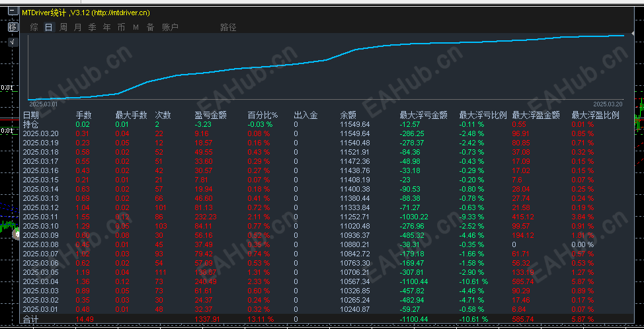
Task: Click balance 11549.64 in 2025.03.20 row
Action: [355, 133]
